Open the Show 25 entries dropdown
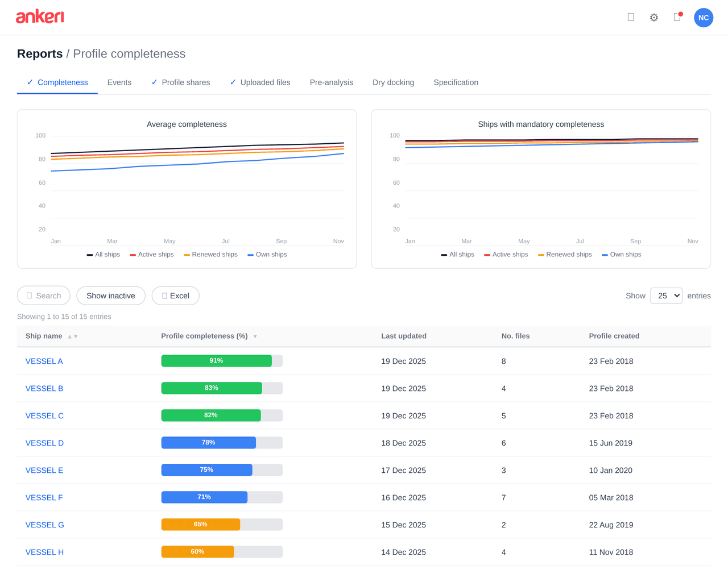Viewport: 728px width, 578px height. pyautogui.click(x=666, y=296)
